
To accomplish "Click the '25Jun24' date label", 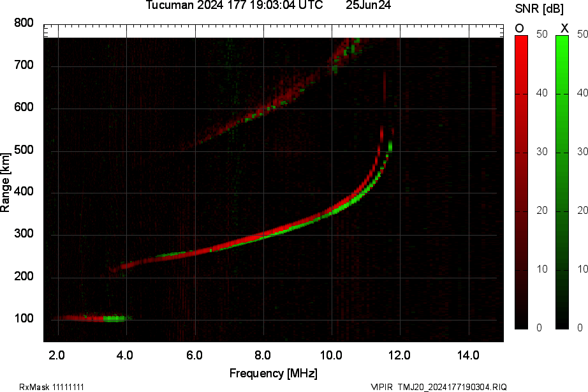I will [368, 5].
